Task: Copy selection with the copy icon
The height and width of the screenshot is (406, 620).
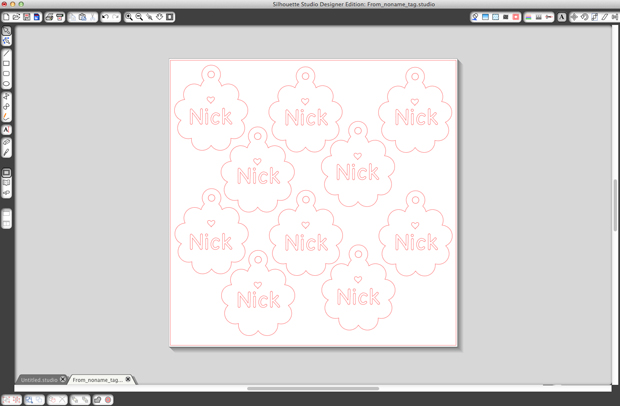Action: [x=72, y=17]
